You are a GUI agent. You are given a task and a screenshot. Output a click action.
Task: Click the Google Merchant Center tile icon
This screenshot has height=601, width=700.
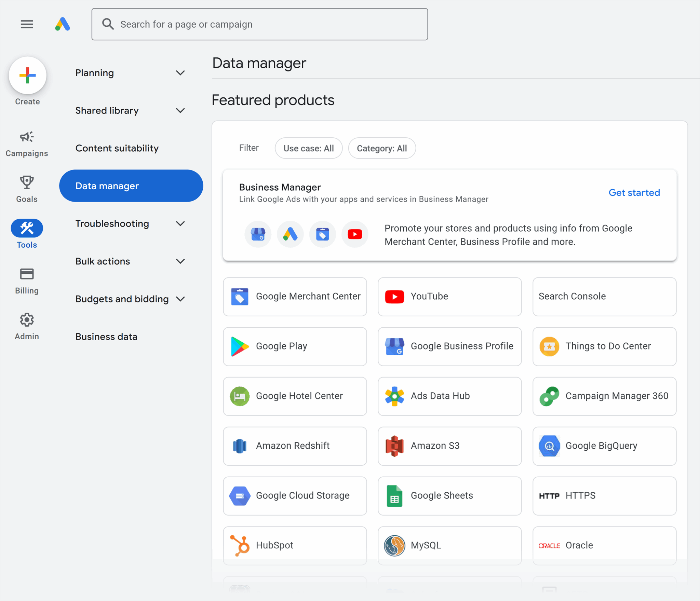pos(240,297)
